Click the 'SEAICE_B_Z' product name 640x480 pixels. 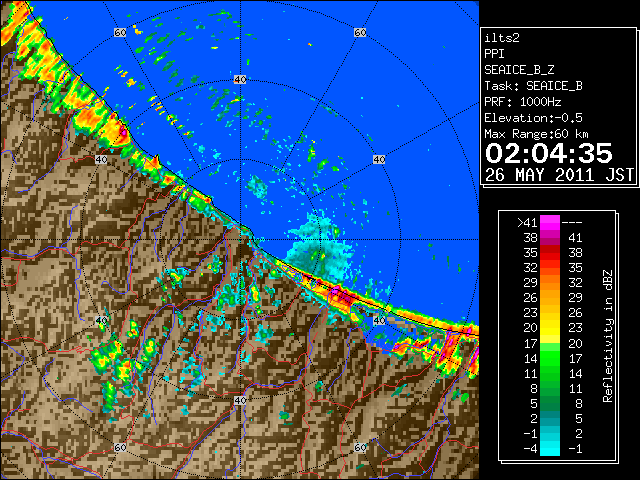coord(519,70)
